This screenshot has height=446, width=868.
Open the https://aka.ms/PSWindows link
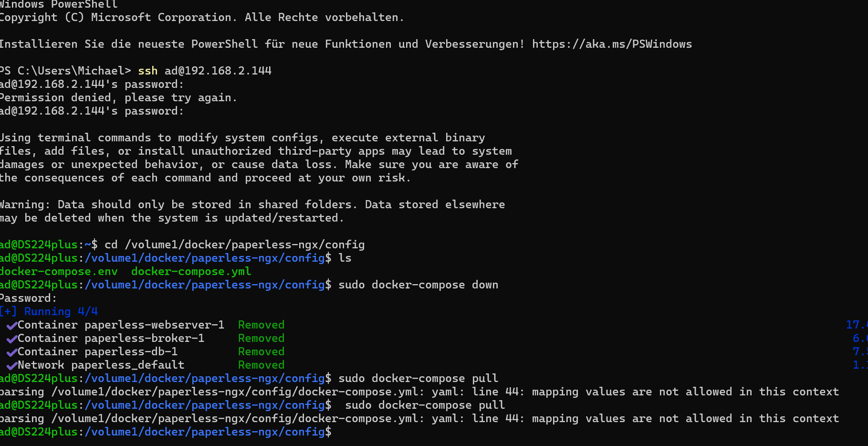pos(612,44)
